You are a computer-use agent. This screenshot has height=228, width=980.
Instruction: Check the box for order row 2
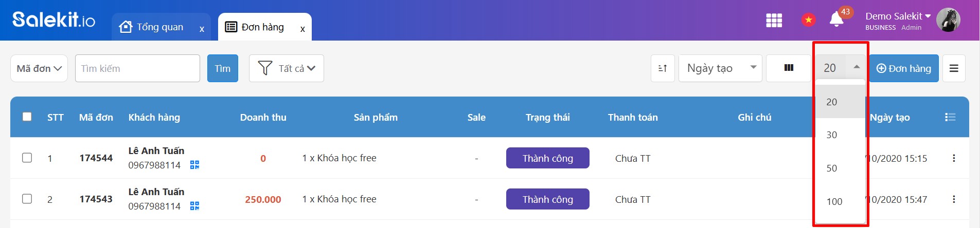pyautogui.click(x=27, y=199)
